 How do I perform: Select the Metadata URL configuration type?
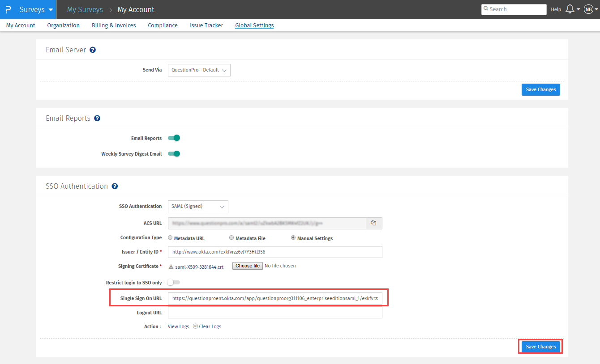coord(170,237)
